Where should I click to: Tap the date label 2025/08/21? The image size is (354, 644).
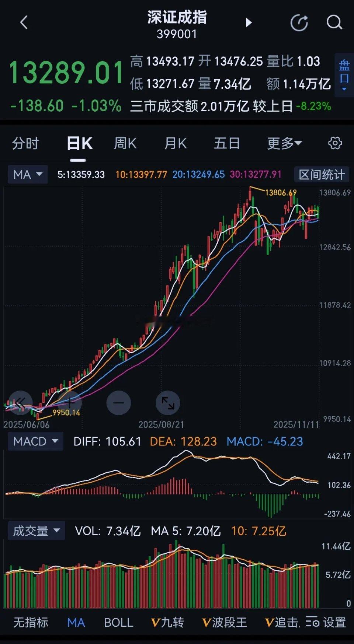pyautogui.click(x=161, y=424)
